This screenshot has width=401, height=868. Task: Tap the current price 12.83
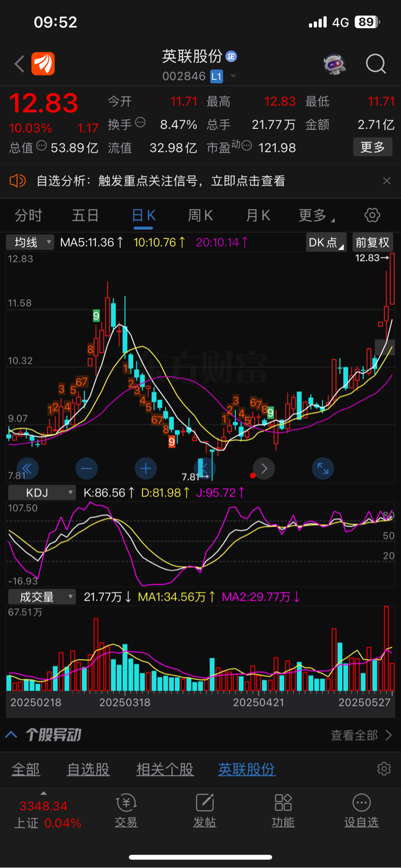click(x=44, y=103)
